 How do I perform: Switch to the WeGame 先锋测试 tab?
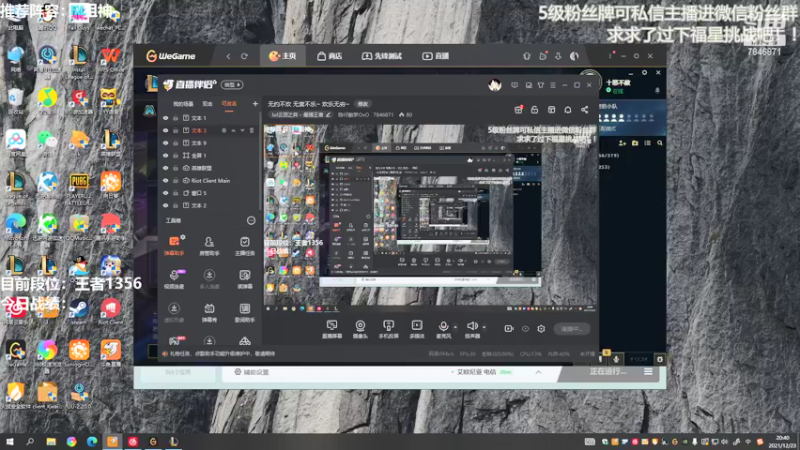coord(382,56)
